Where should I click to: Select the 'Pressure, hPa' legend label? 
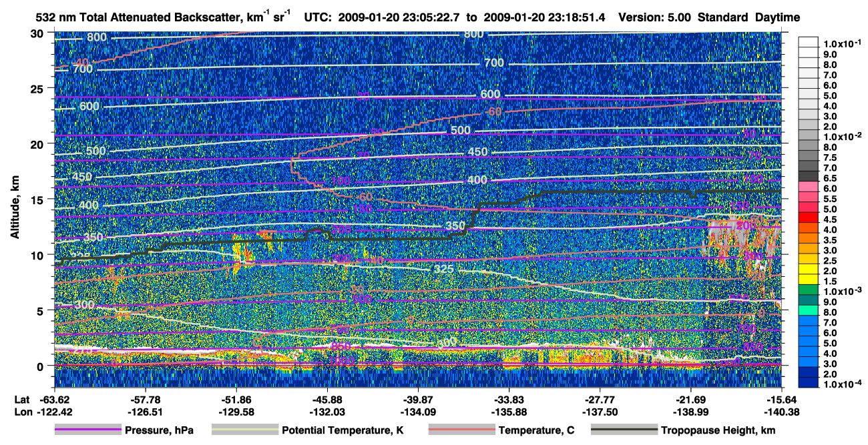click(x=159, y=430)
